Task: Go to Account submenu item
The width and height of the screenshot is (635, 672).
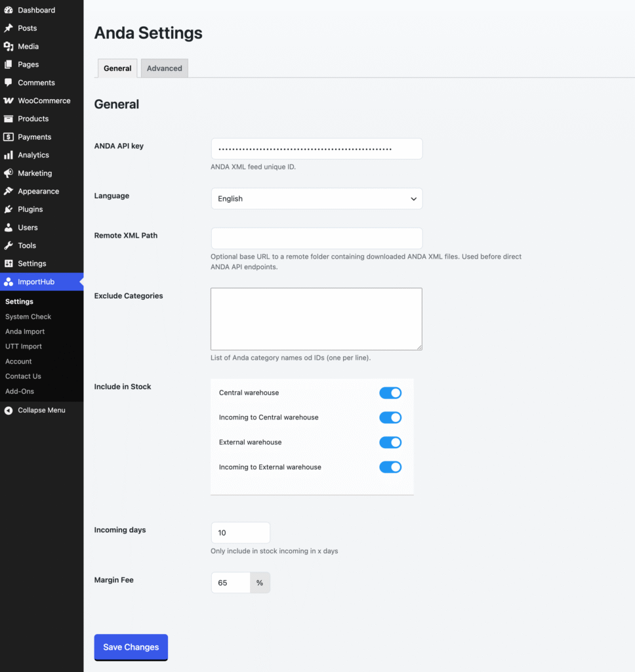Action: [18, 362]
